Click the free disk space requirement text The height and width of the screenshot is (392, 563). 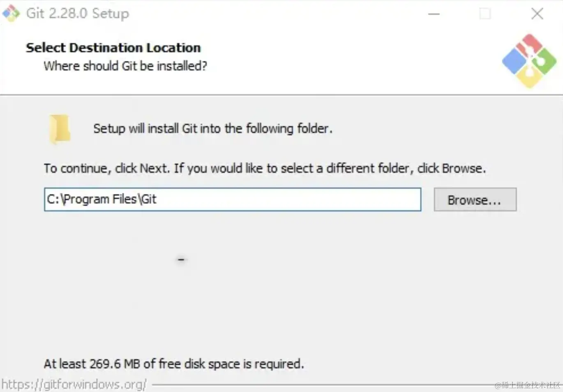174,364
